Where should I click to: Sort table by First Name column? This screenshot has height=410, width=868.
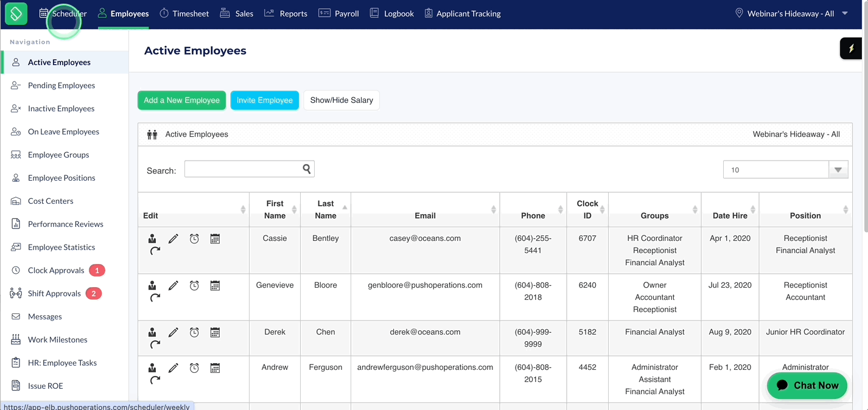click(275, 209)
